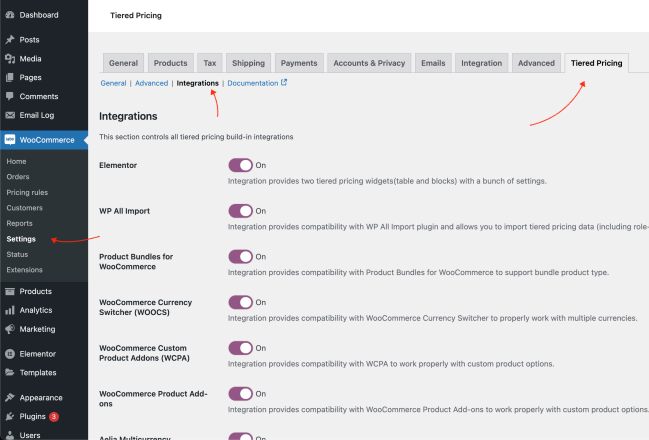
Task: Open the Documentation external link
Action: [257, 83]
